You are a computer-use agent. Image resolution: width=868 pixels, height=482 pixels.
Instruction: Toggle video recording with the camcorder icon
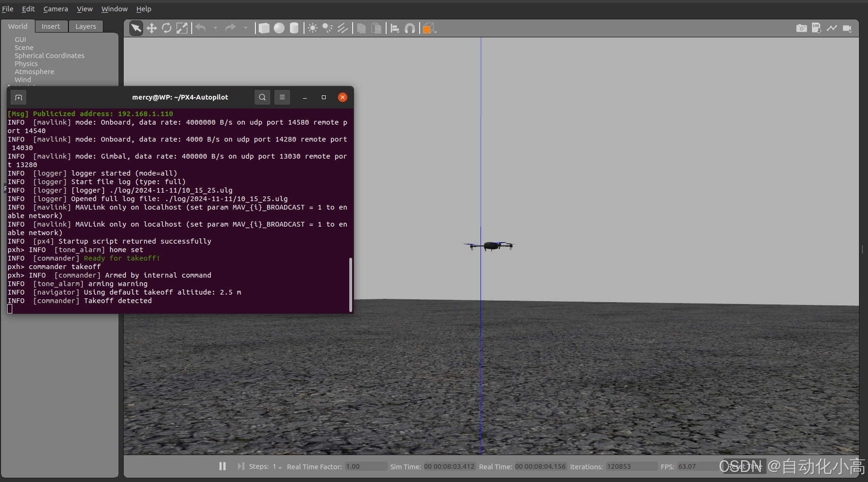click(x=847, y=28)
